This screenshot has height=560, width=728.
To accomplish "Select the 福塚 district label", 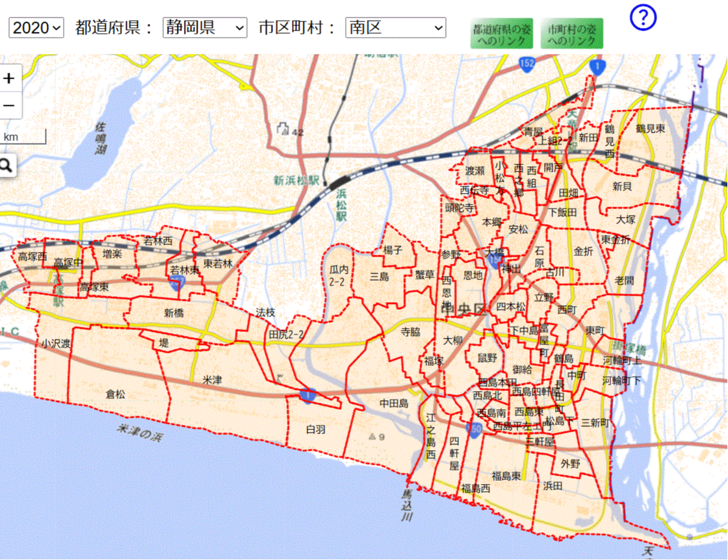I will (434, 361).
